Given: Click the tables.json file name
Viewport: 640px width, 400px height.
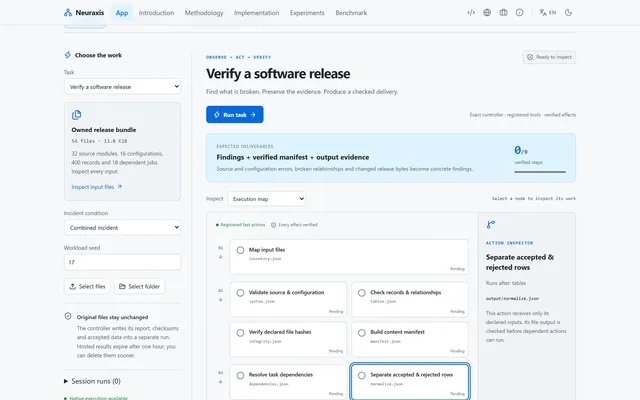Looking at the screenshot, I should click(383, 301).
